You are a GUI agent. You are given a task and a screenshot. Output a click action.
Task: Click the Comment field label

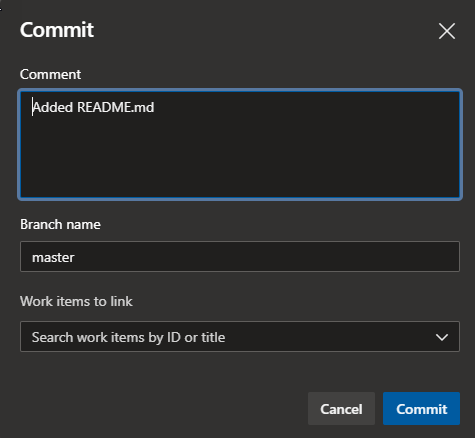coord(50,74)
